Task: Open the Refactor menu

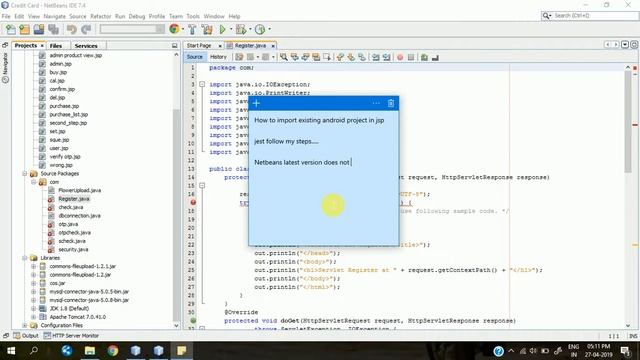Action: (x=100, y=16)
